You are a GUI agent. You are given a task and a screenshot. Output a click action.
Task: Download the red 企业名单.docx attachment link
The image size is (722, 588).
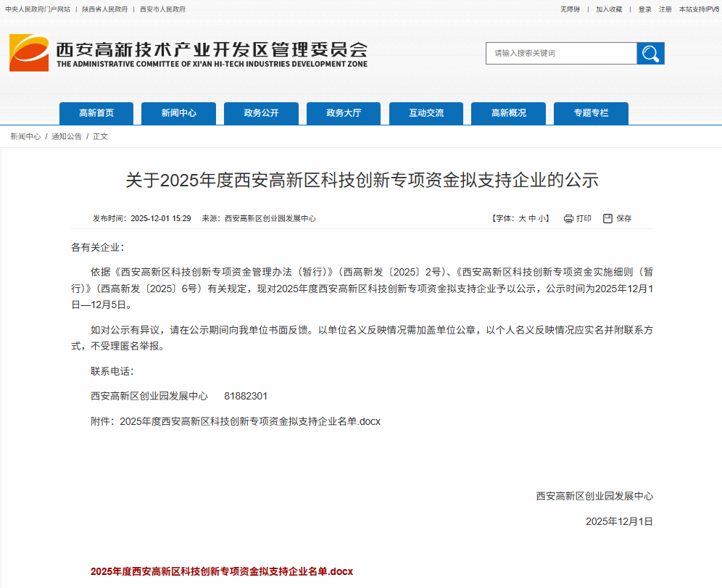[222, 571]
